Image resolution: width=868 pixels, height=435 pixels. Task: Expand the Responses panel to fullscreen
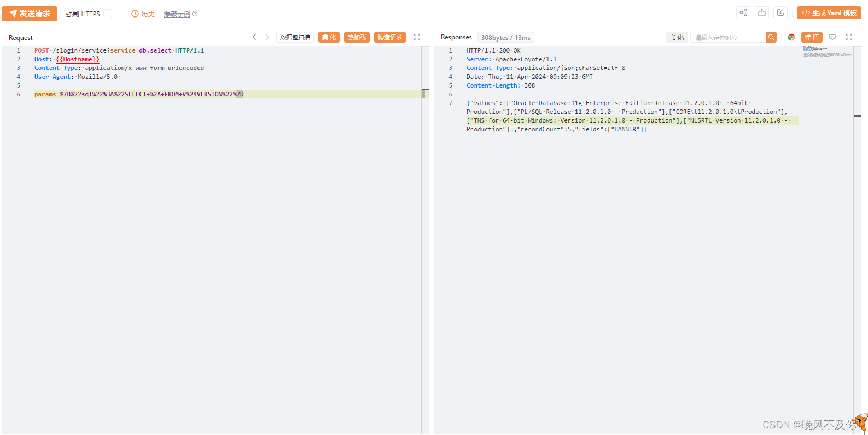point(849,37)
